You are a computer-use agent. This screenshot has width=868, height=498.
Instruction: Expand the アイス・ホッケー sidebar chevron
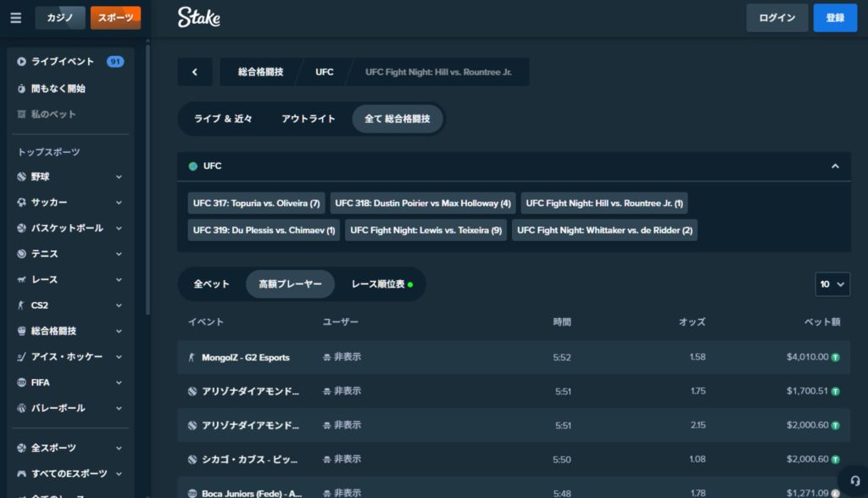119,356
